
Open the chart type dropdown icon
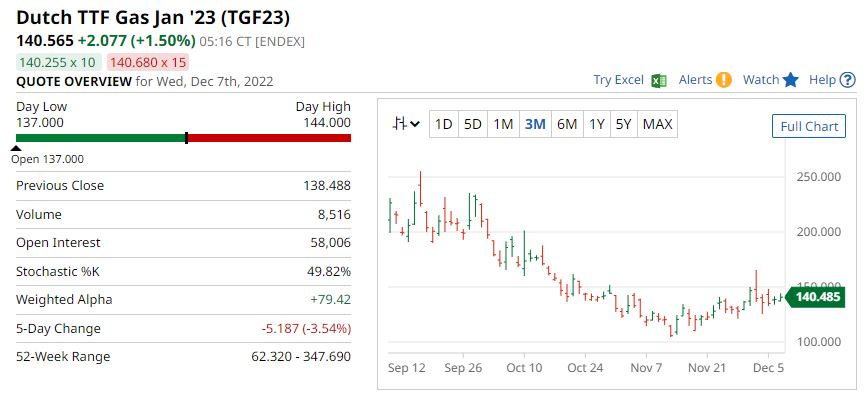click(x=407, y=124)
